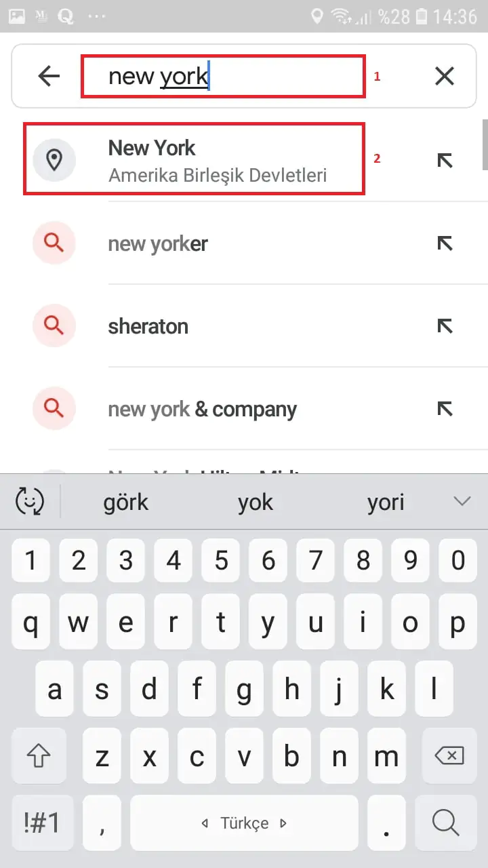Screen dimensions: 488x868
Task: Choose the new yorker search suggestion
Action: (158, 243)
